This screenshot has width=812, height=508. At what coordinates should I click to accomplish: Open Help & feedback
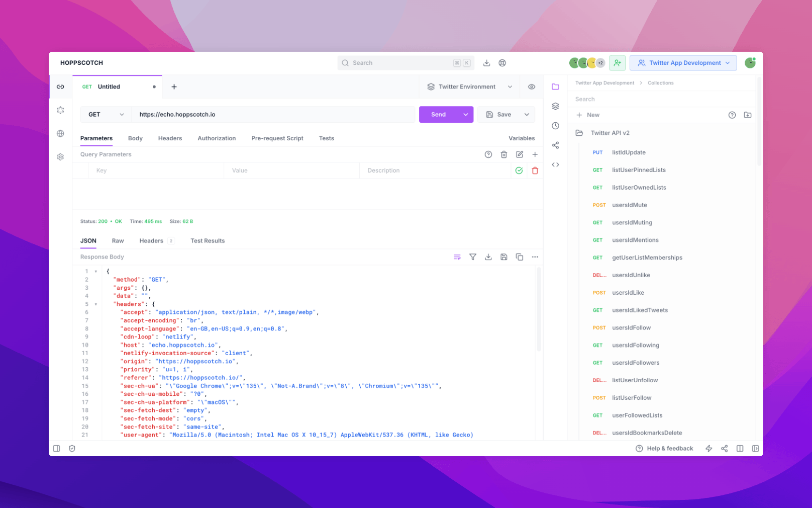664,449
